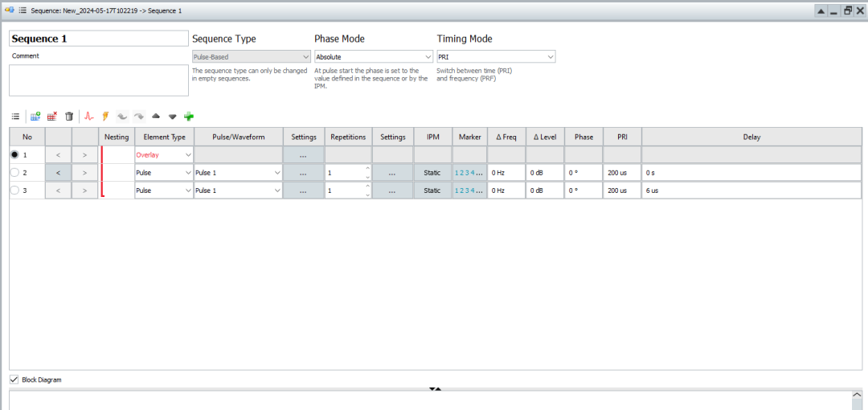The width and height of the screenshot is (868, 410).
Task: Select the radio button for row 3
Action: 14,191
